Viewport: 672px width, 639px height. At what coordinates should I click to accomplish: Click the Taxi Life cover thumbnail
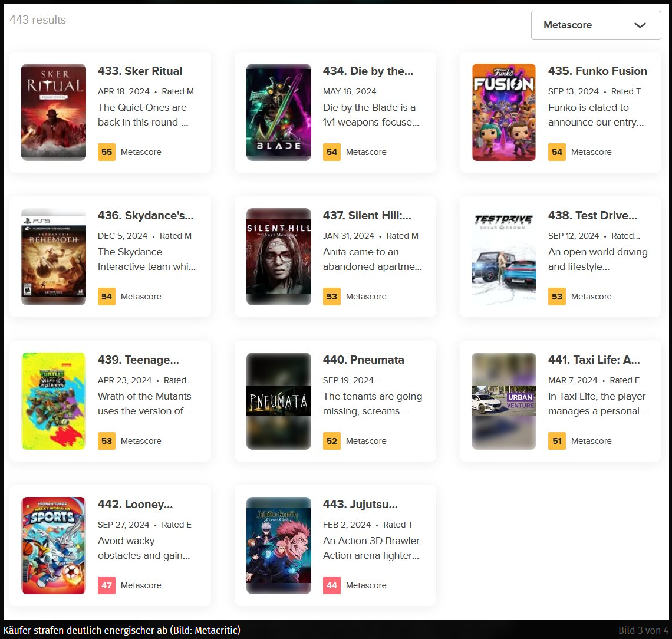coord(503,401)
